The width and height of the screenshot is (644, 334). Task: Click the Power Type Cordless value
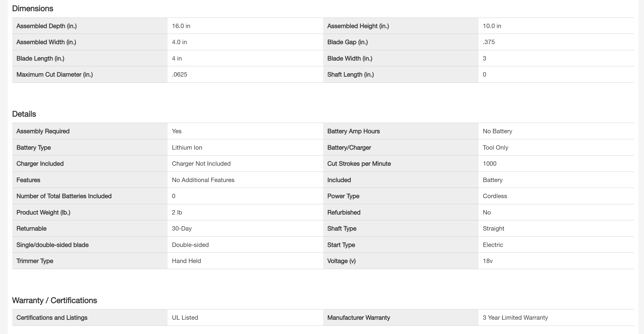(x=495, y=196)
